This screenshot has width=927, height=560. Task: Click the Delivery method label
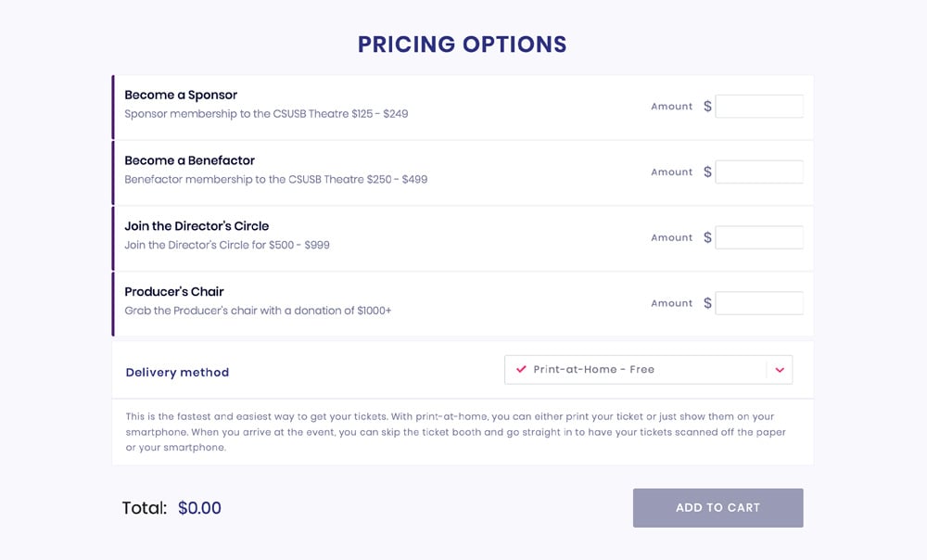pos(177,373)
